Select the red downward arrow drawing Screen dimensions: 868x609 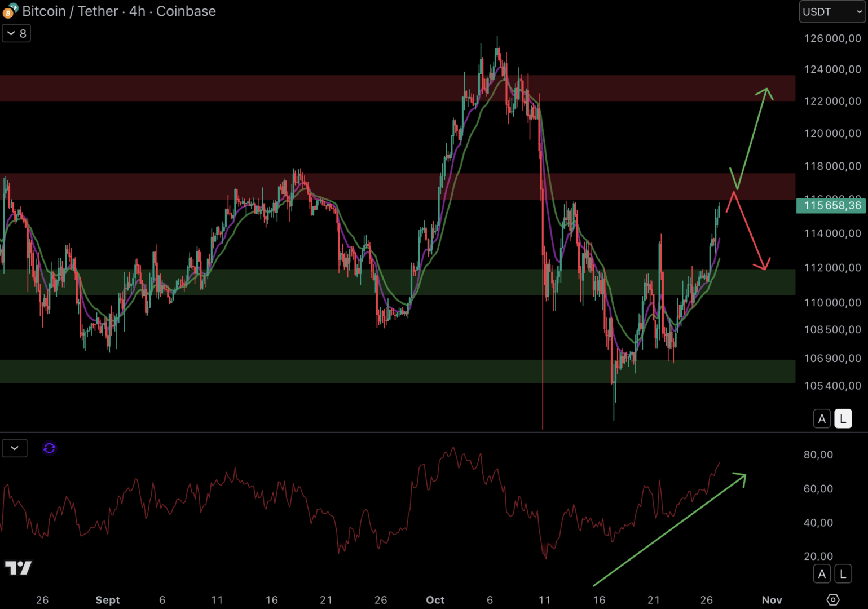point(748,231)
